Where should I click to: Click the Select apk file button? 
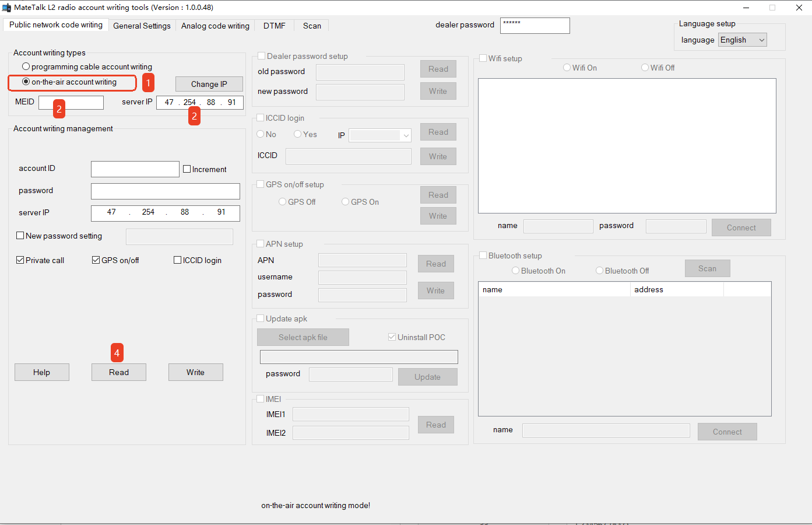[303, 337]
